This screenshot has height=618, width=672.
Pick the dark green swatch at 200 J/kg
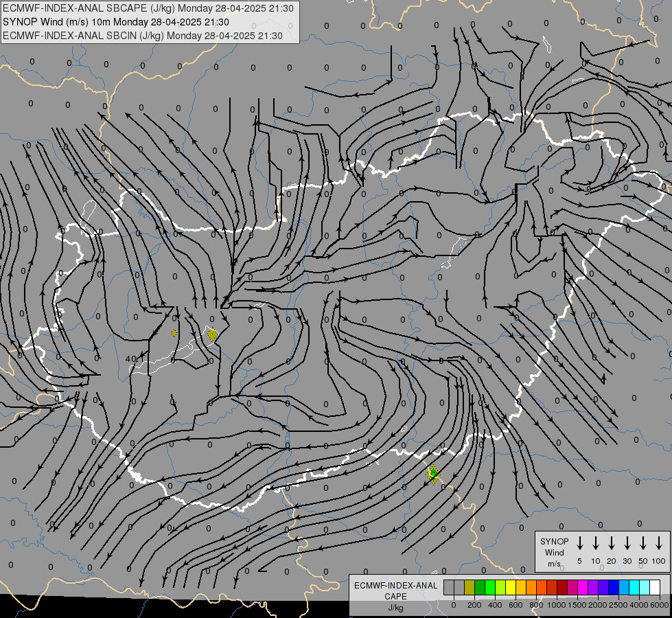[480, 587]
